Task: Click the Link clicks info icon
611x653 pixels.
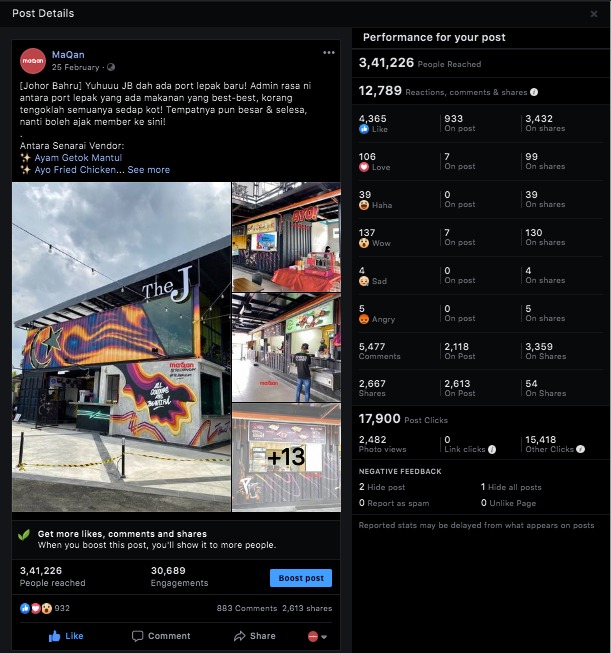Action: coord(492,449)
